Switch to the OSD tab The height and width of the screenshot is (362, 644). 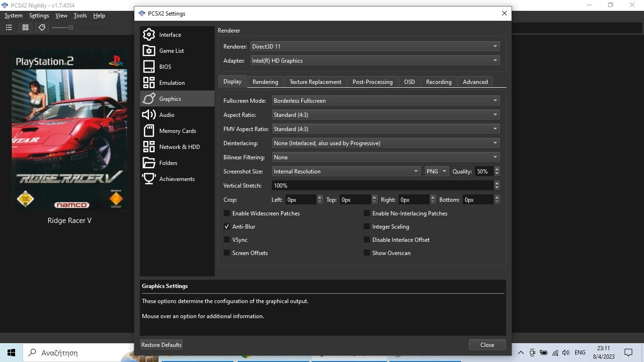(409, 82)
